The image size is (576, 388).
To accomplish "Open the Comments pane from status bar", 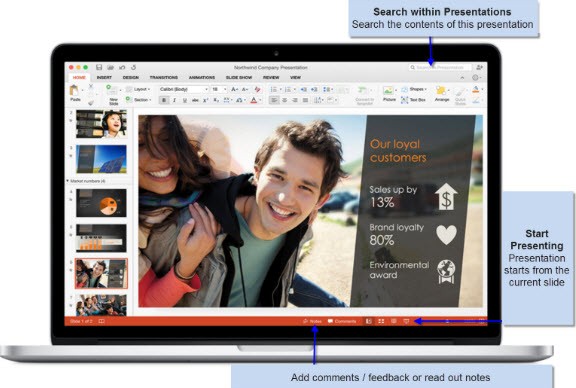I will pyautogui.click(x=342, y=321).
